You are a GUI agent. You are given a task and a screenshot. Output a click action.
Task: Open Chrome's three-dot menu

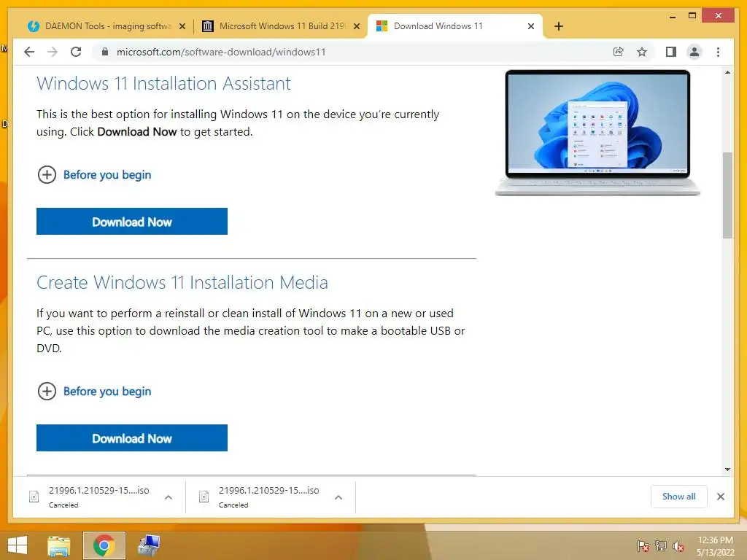pyautogui.click(x=718, y=52)
